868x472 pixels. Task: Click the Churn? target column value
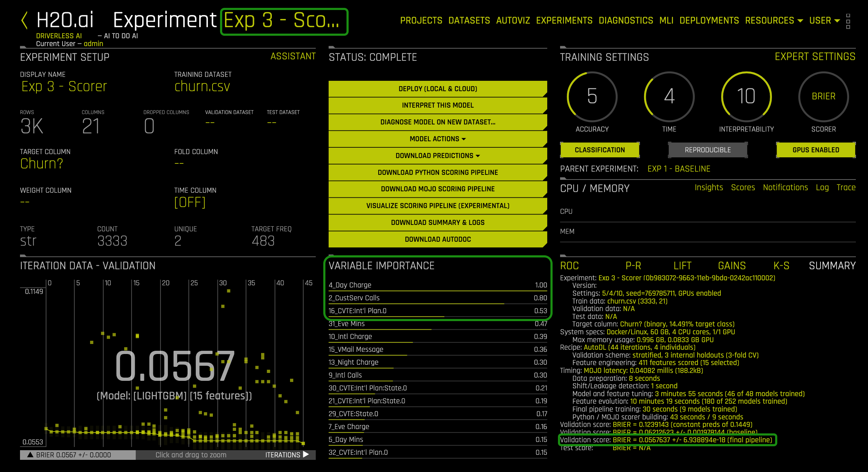[x=41, y=163]
